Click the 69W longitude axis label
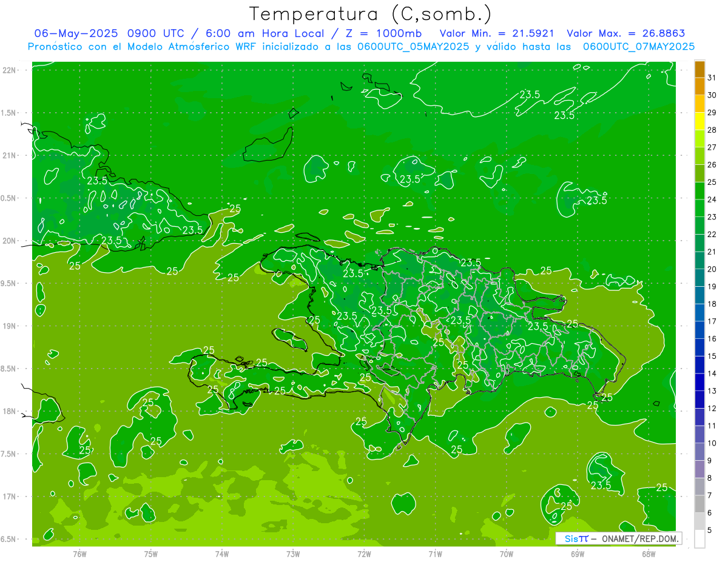 tap(578, 554)
